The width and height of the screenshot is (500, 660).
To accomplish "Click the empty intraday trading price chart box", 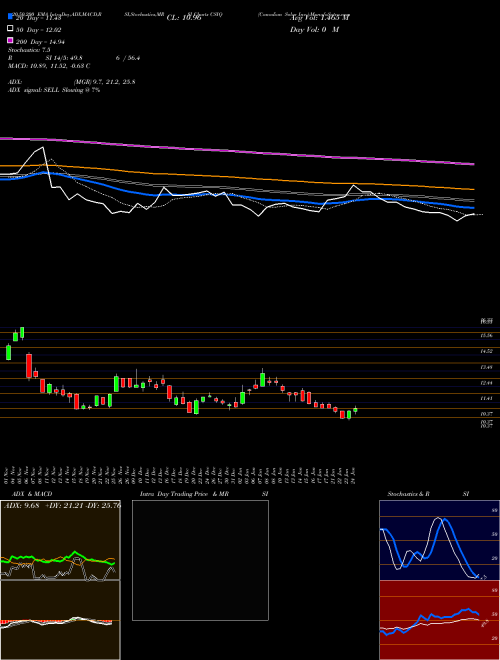I will (200, 560).
